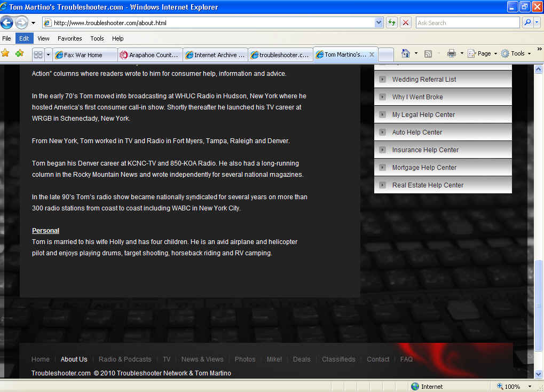Click the Home page icon
The image size is (544, 392).
(406, 53)
